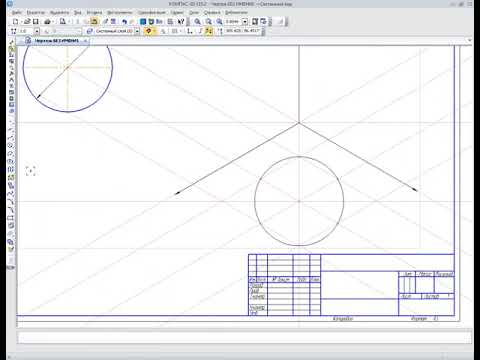Screen dimensions: 480x360
Task: Click the zoom scale value field
Action: pos(233,22)
